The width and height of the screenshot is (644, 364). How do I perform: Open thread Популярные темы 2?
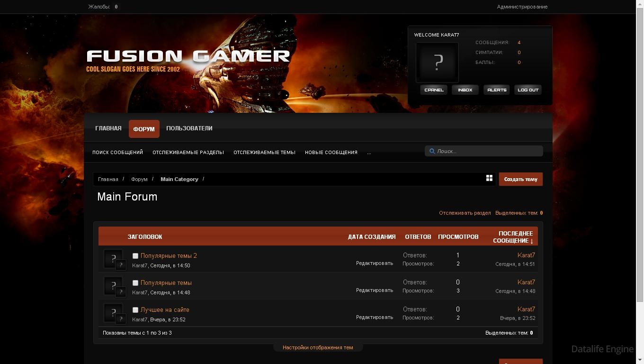pos(169,256)
